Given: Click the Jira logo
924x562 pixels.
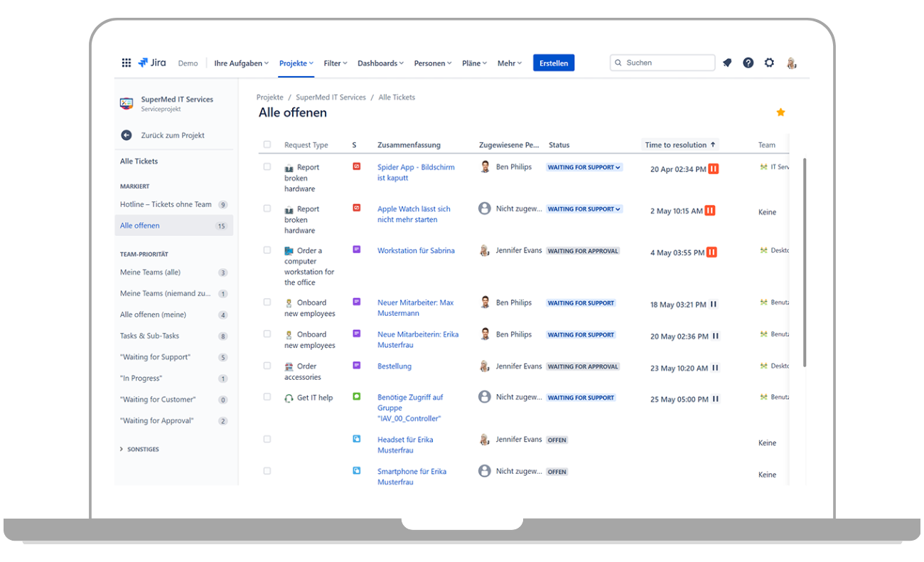Looking at the screenshot, I should pos(152,63).
